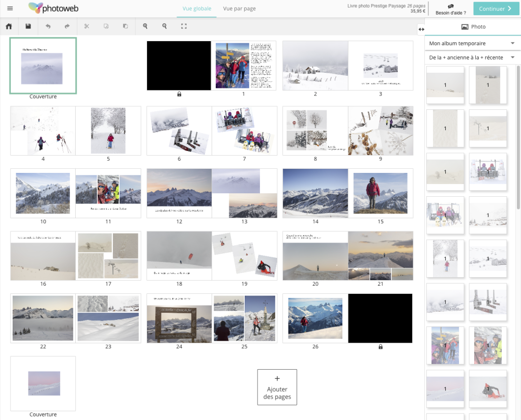Click plus icon in Ajouter des pages
The width and height of the screenshot is (521, 420).
277,378
